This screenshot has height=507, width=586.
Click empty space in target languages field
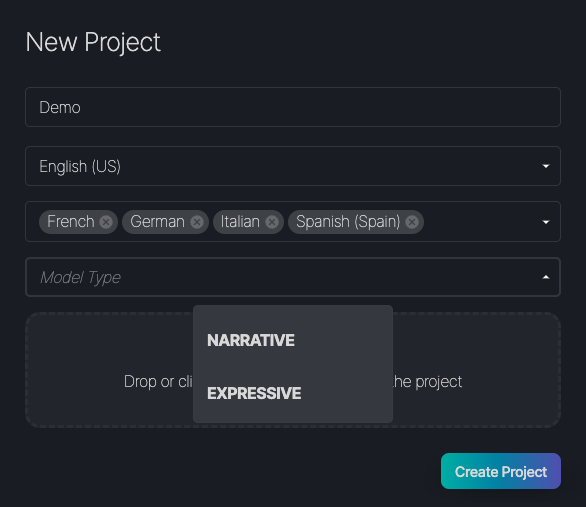(480, 222)
